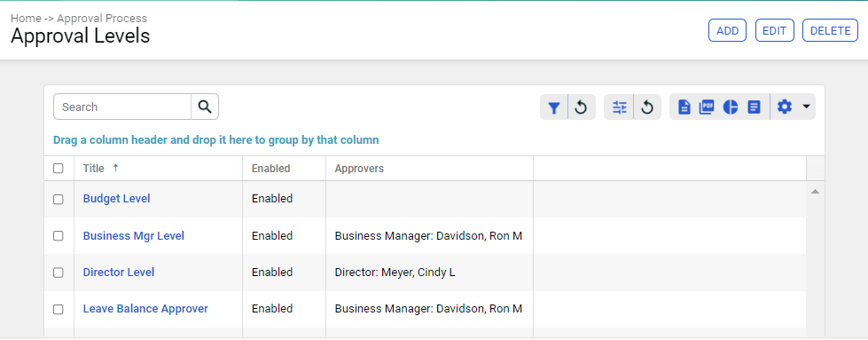This screenshot has height=340, width=868.
Task: Export using the document file icon
Action: (684, 107)
